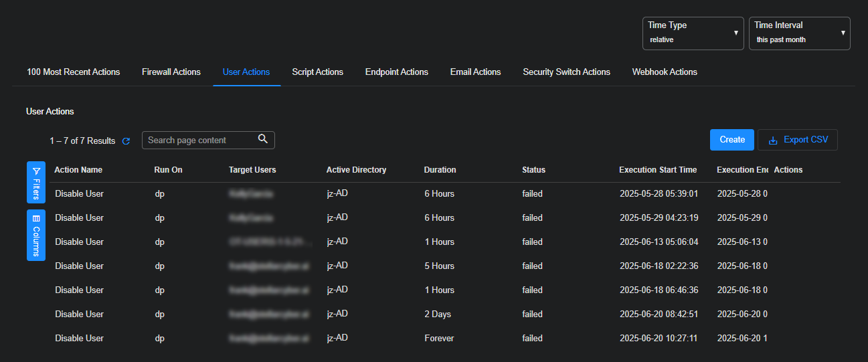This screenshot has height=362, width=868.
Task: Click the refresh results icon
Action: (126, 141)
